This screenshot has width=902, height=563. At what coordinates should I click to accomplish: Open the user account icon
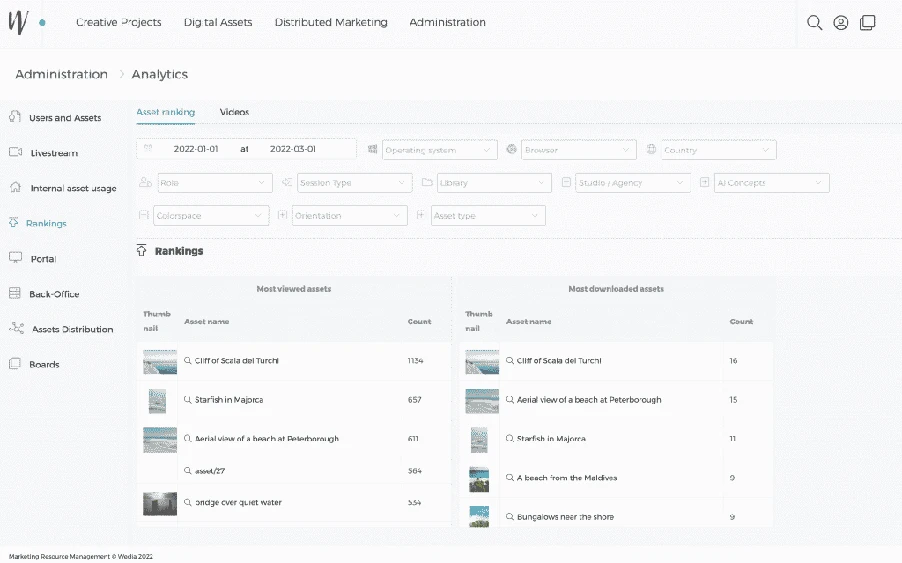coord(840,22)
